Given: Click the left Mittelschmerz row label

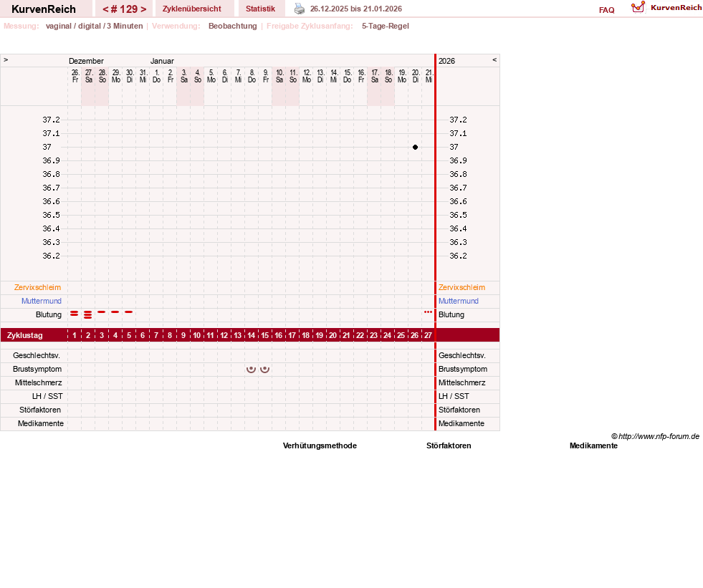Looking at the screenshot, I should (x=39, y=382).
